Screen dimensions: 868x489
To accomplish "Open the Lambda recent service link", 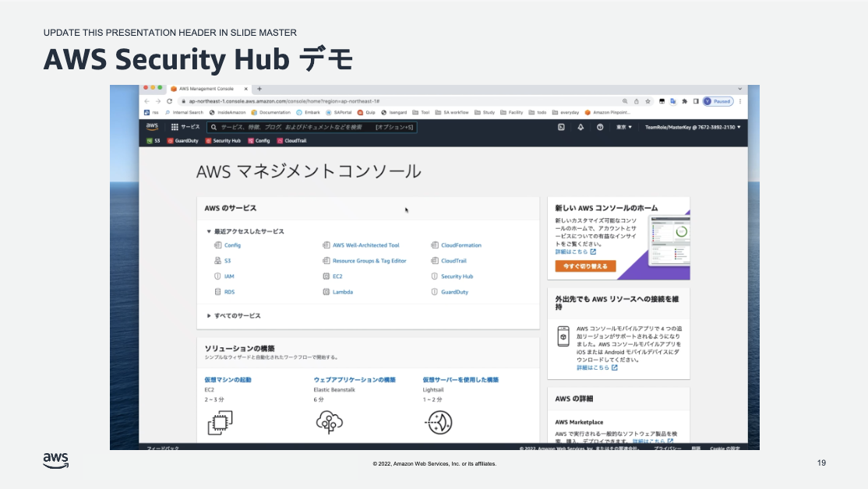I will point(343,291).
